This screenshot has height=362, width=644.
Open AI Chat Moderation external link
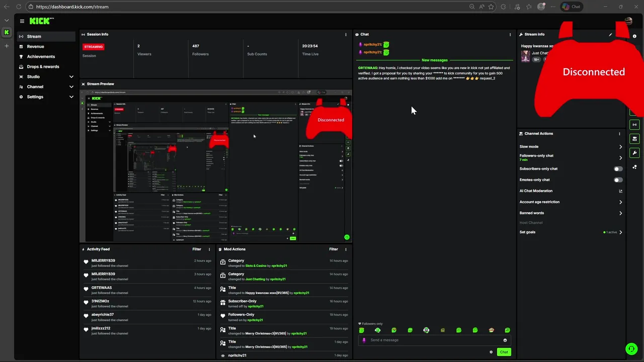(620, 191)
